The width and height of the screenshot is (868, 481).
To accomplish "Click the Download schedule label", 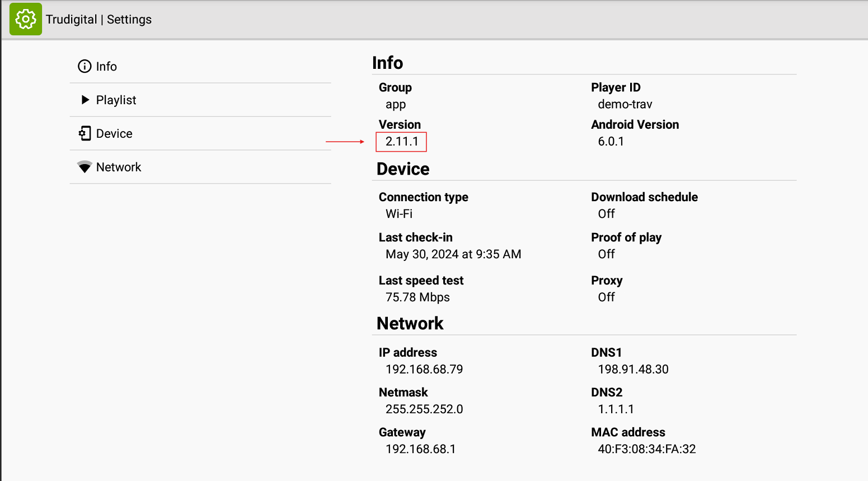I will point(645,197).
